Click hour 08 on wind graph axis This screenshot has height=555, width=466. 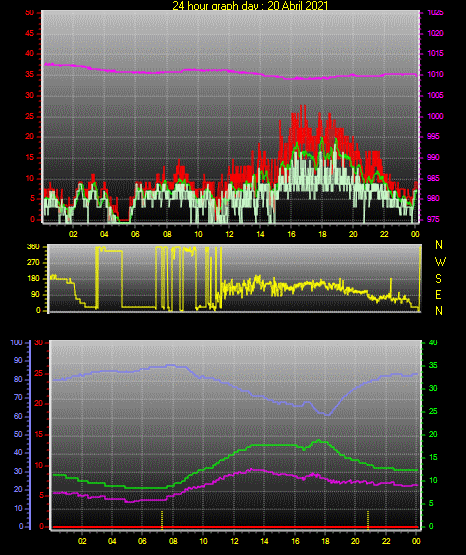coord(167,234)
